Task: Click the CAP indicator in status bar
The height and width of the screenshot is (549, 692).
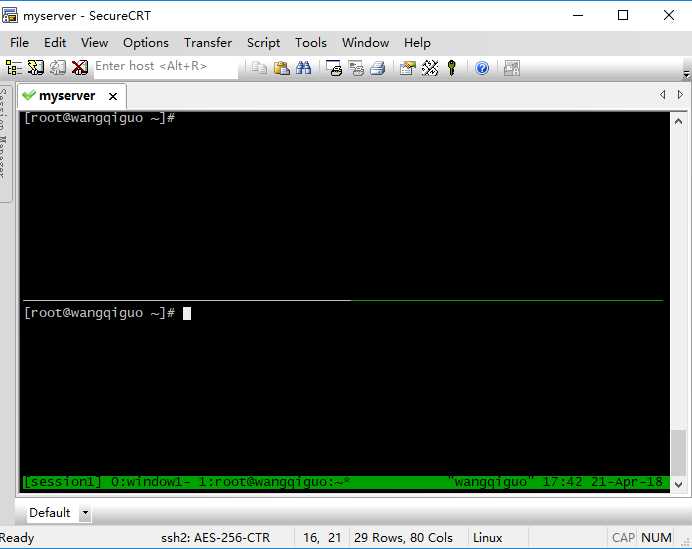Action: 623,538
